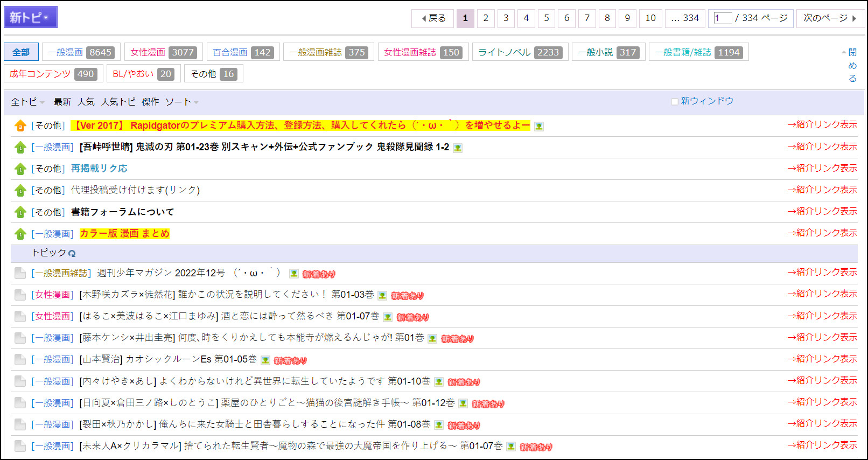868x460 pixels.
Task: Select the 一般書籍/雑誌 1194 category
Action: click(699, 52)
